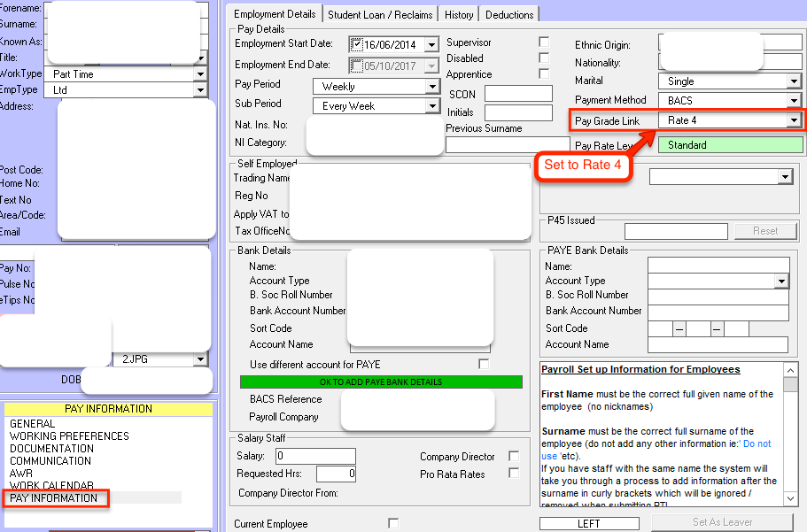
Task: Open the Sub Period dropdown
Action: (x=432, y=106)
